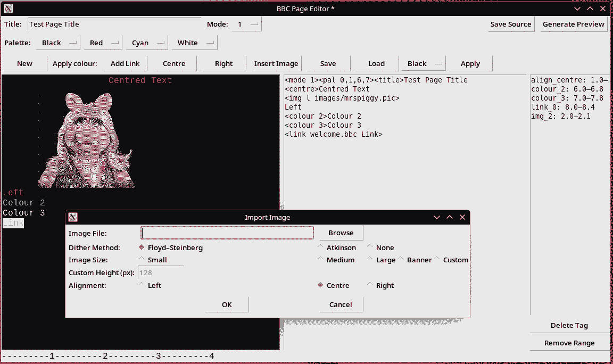Image resolution: width=613 pixels, height=364 pixels.
Task: Open the White palette dropdown
Action: tap(194, 43)
